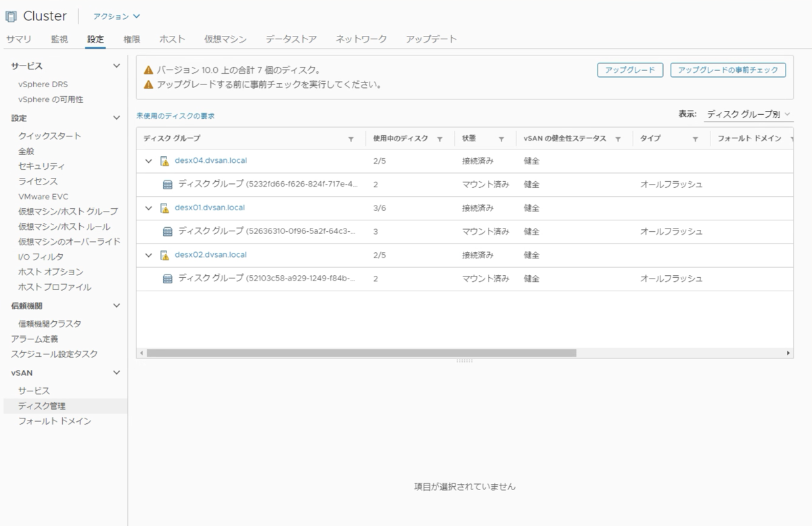This screenshot has height=526, width=812.
Task: Select クイックスタート in sidebar
Action: click(50, 136)
